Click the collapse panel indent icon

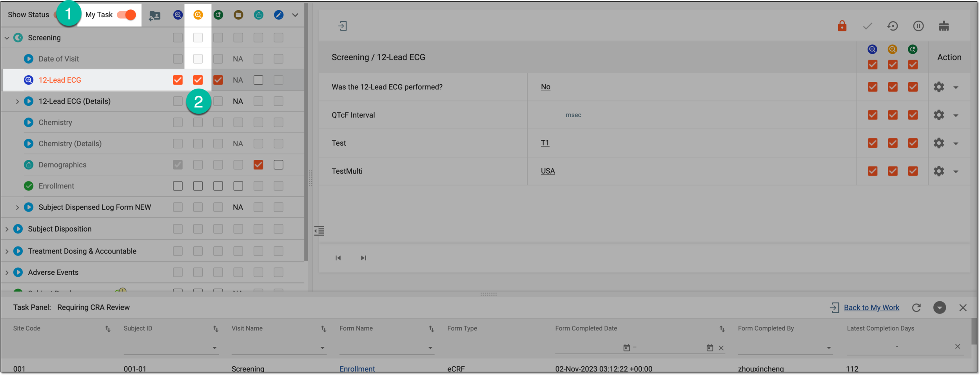319,231
